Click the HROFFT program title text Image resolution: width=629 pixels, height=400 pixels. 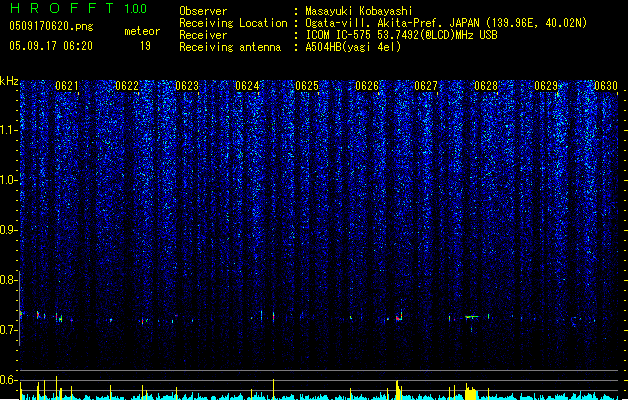tap(62, 8)
